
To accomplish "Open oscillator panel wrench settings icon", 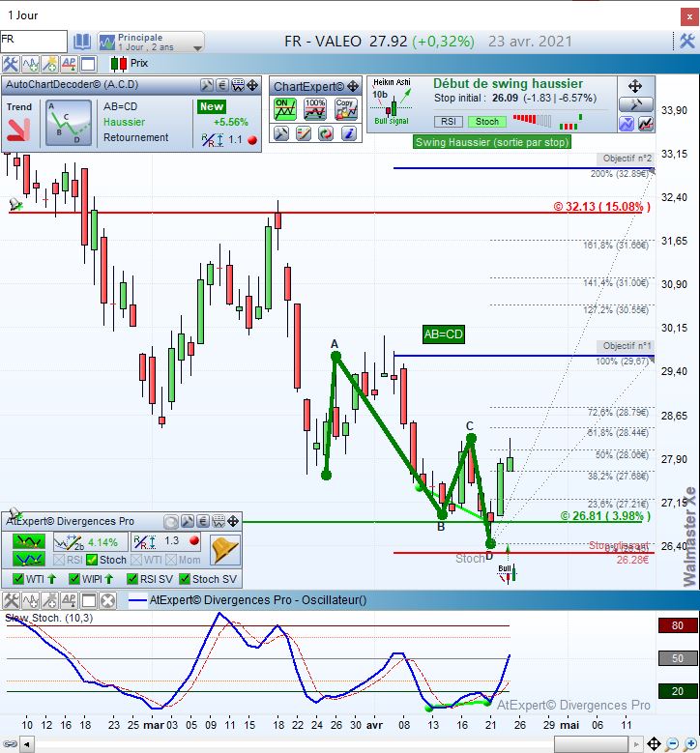I will (11, 600).
